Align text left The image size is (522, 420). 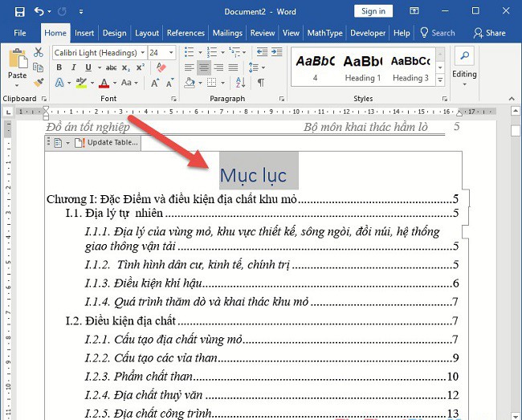(189, 68)
